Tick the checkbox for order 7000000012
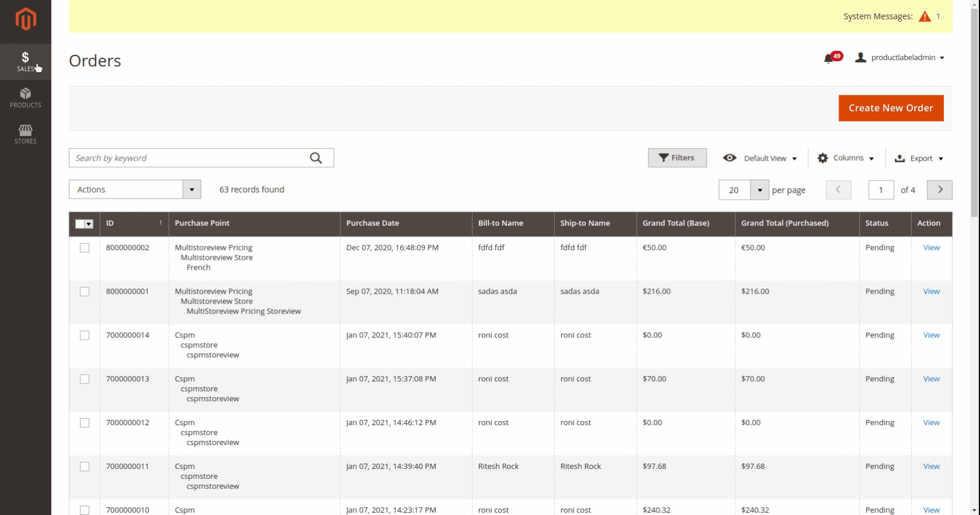This screenshot has height=515, width=980. pyautogui.click(x=85, y=423)
